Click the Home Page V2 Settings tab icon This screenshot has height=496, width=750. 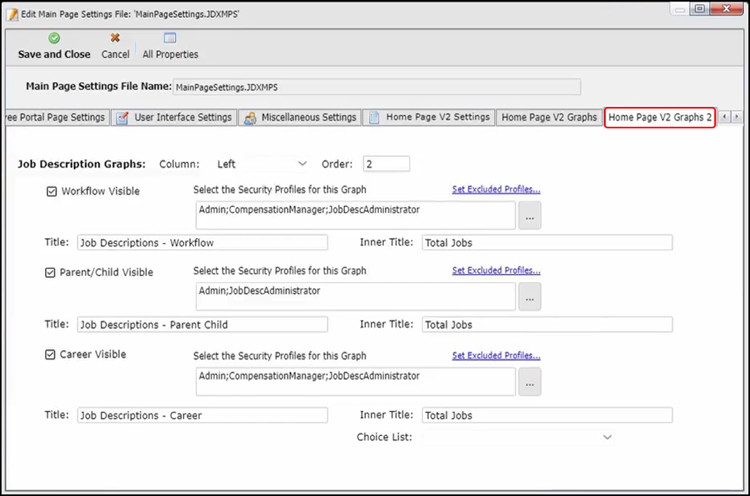pos(375,117)
